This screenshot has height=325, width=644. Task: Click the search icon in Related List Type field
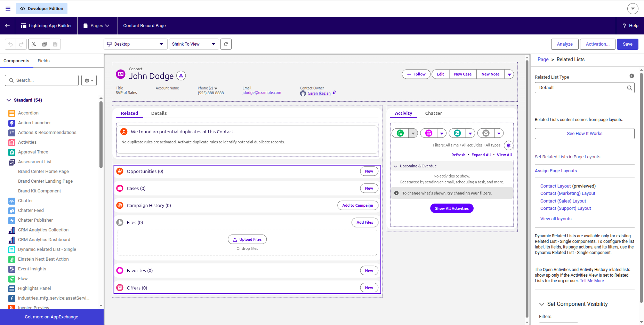click(629, 88)
